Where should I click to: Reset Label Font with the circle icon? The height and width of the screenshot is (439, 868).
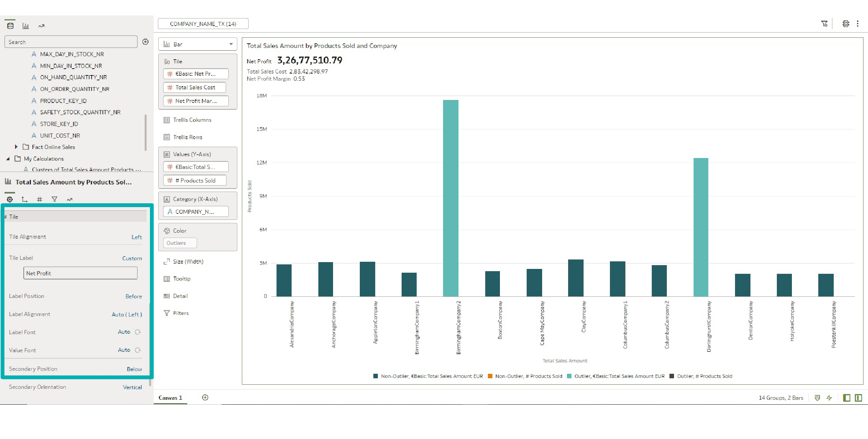point(138,332)
